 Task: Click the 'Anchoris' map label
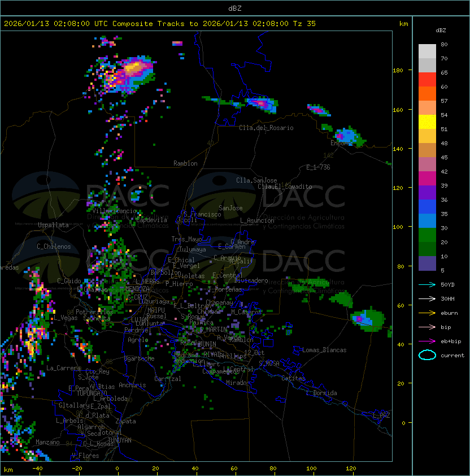tap(132, 385)
